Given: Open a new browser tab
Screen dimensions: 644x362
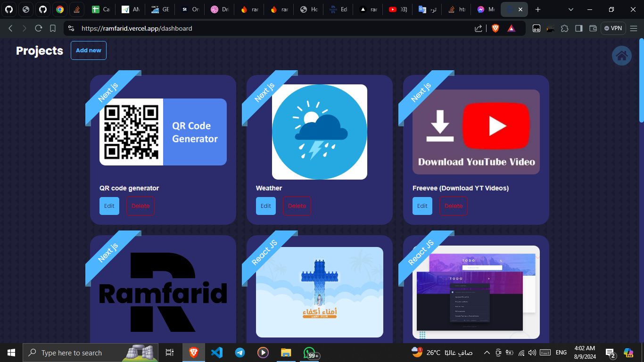Looking at the screenshot, I should (538, 9).
